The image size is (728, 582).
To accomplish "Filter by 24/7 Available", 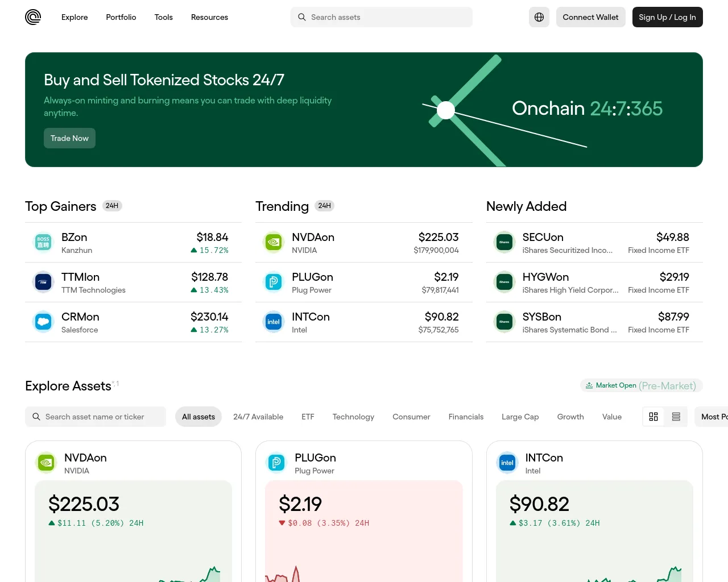I will (258, 417).
